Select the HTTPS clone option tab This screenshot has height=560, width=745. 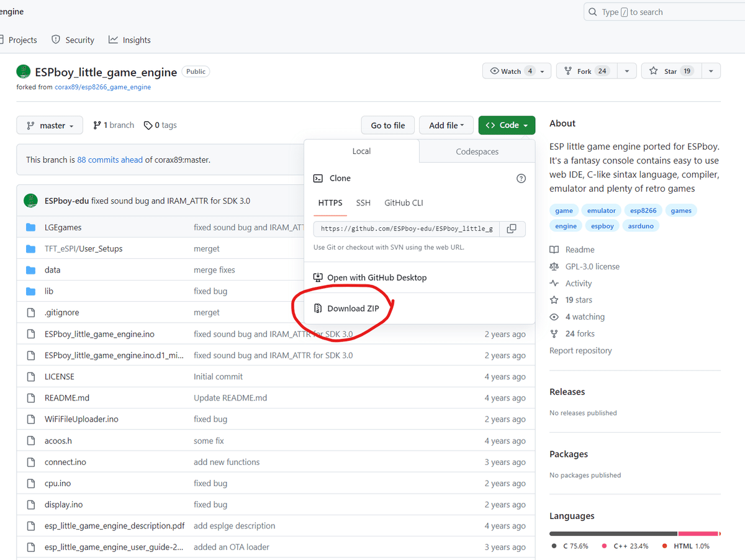330,203
